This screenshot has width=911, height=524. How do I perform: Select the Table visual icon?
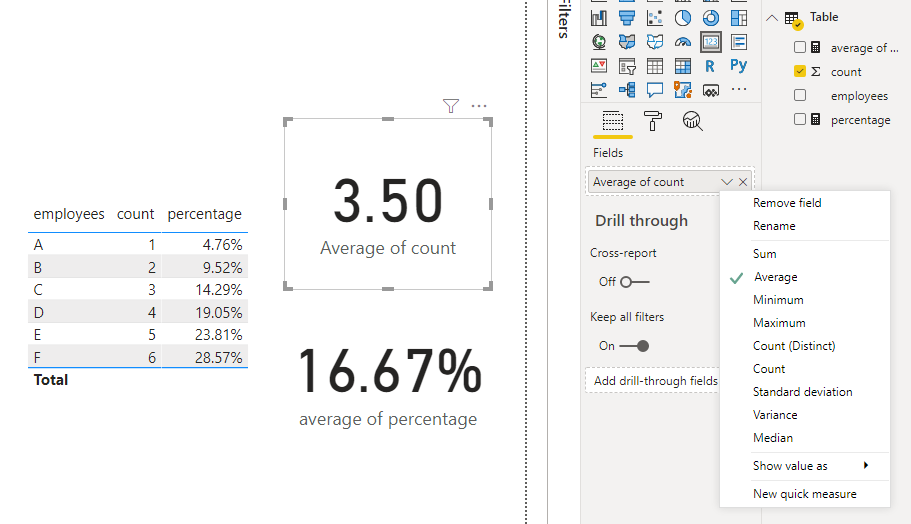coord(655,66)
